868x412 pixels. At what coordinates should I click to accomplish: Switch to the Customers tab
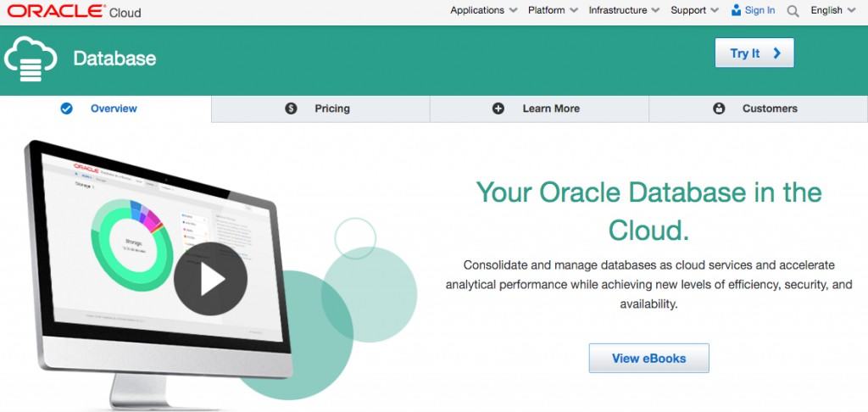[x=759, y=109]
